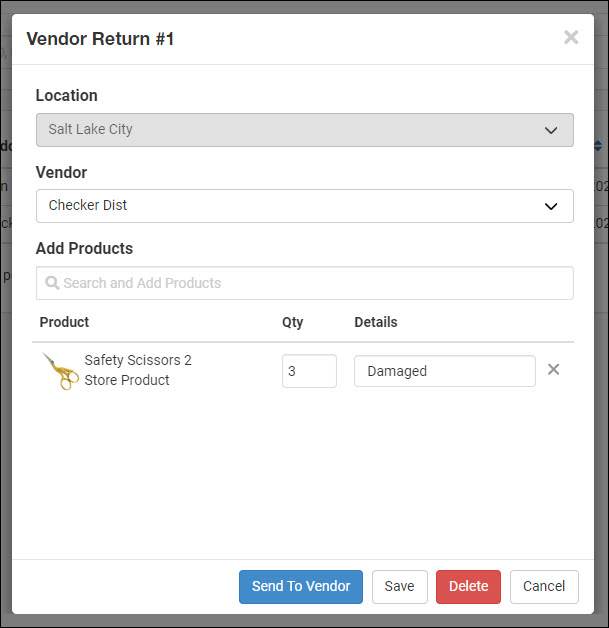Click the Cancel button

click(x=544, y=587)
